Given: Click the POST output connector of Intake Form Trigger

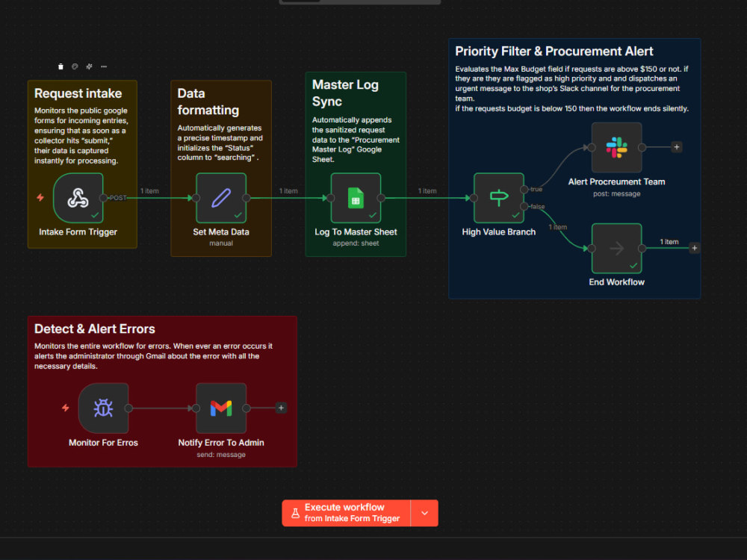Looking at the screenshot, I should click(103, 198).
